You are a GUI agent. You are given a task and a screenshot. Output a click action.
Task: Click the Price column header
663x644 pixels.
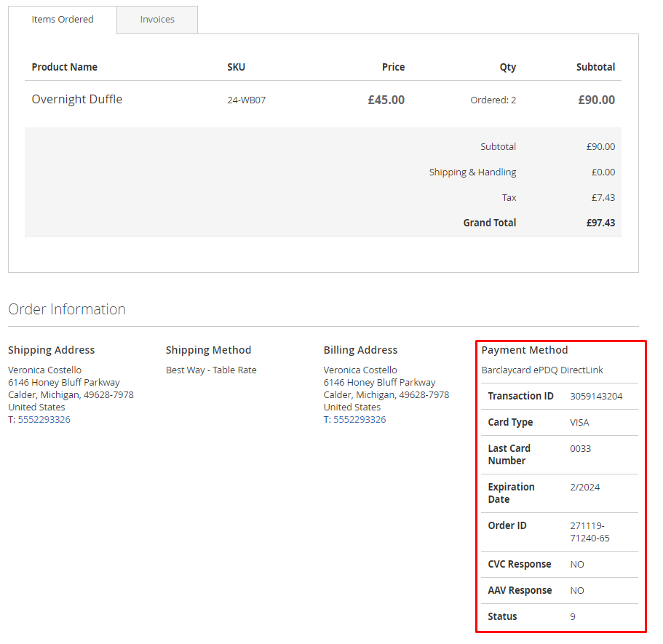coord(393,67)
